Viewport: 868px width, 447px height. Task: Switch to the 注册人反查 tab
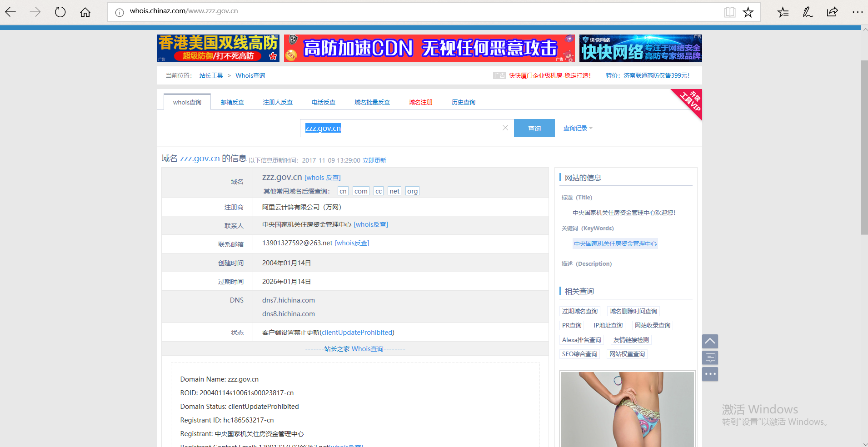coord(278,102)
